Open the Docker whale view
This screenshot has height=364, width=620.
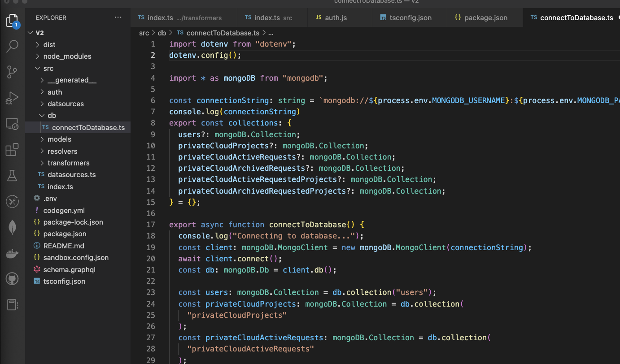[x=12, y=254]
